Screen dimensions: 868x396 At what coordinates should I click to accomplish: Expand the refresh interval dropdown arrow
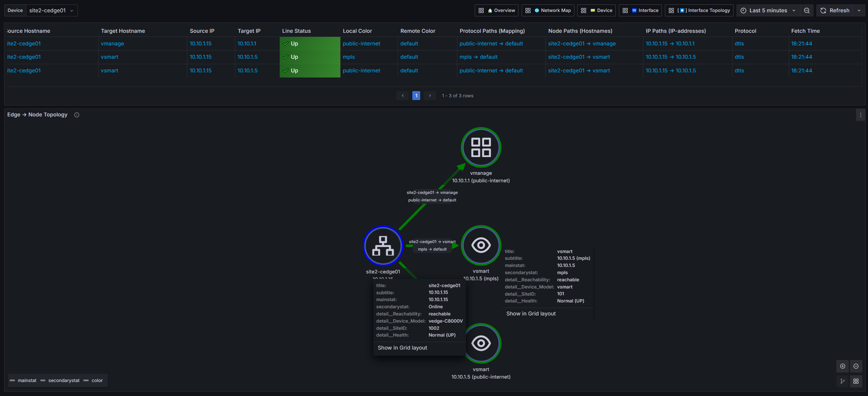point(859,11)
